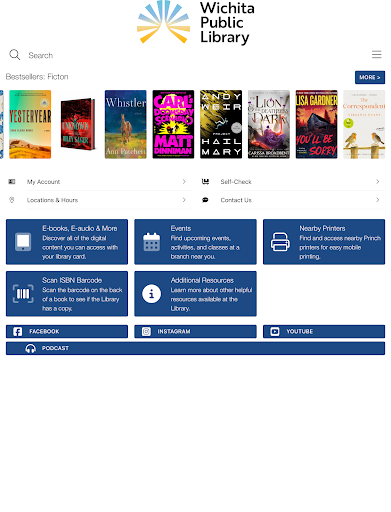
Task: Expand the Locations & Hours chevron
Action: point(184,200)
